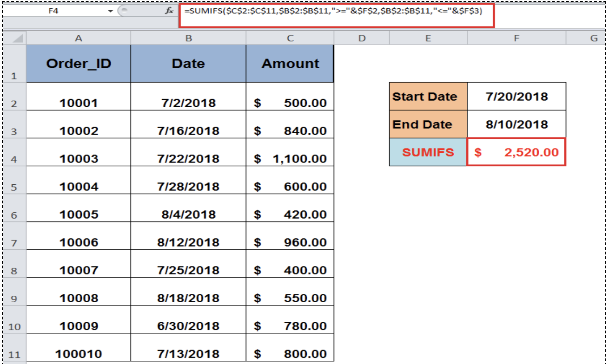Select the Order_ID header cell
This screenshot has height=364, width=609.
(78, 64)
